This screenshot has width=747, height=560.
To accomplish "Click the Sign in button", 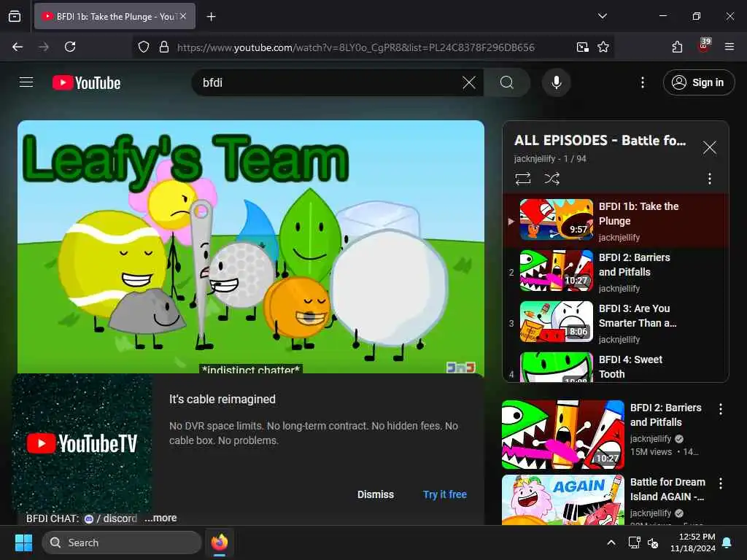I will click(x=698, y=82).
